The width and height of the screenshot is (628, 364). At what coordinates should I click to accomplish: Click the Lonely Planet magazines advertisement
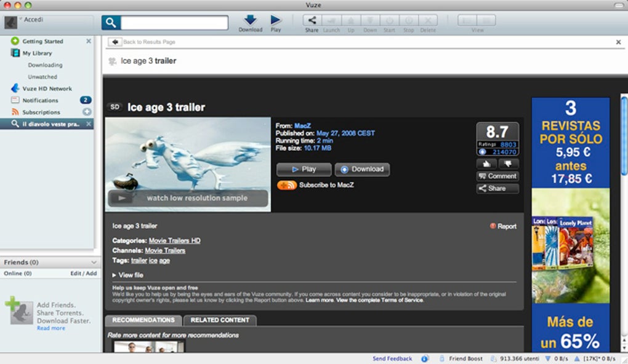point(571,225)
